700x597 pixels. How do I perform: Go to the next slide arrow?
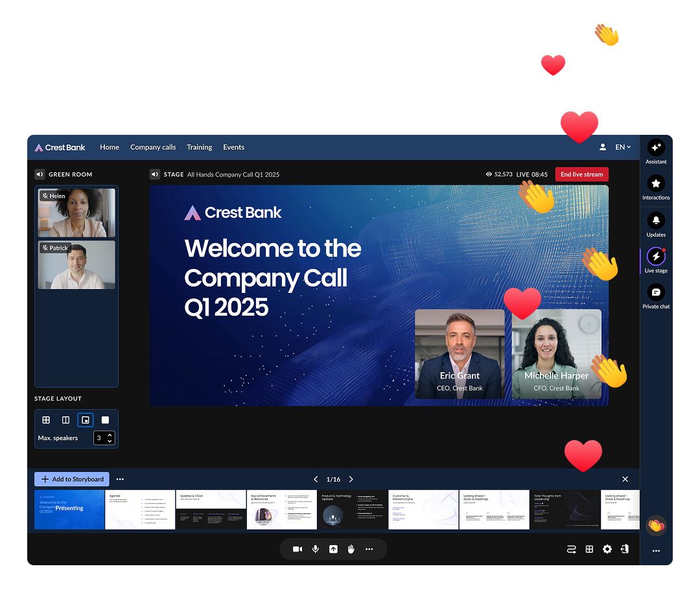[x=351, y=479]
